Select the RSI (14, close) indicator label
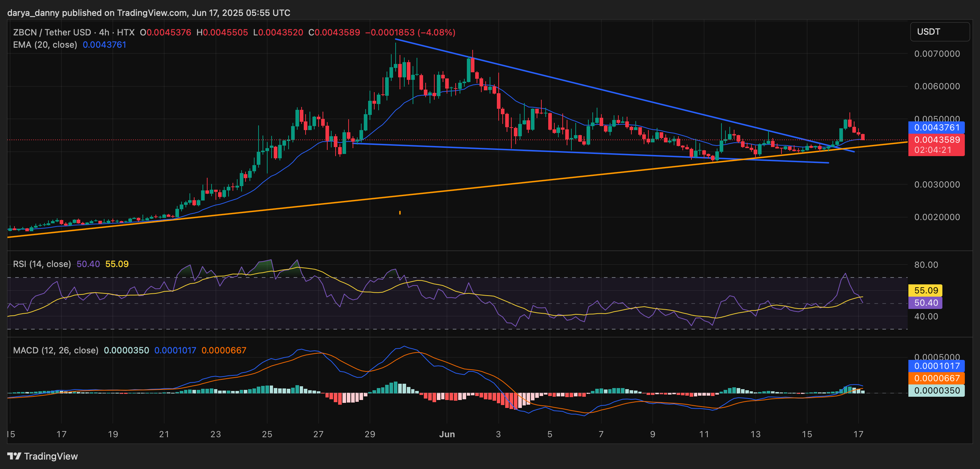The image size is (980, 469). pyautogui.click(x=42, y=264)
